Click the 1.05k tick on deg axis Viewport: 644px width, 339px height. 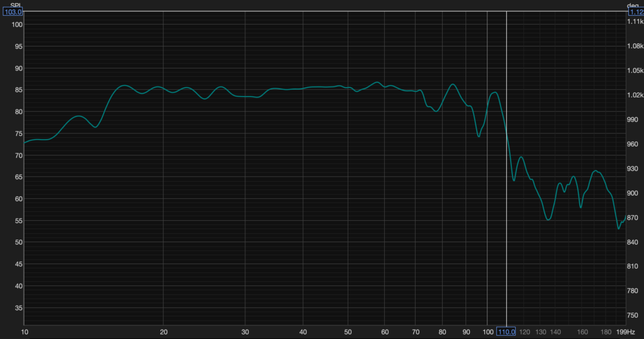click(635, 70)
